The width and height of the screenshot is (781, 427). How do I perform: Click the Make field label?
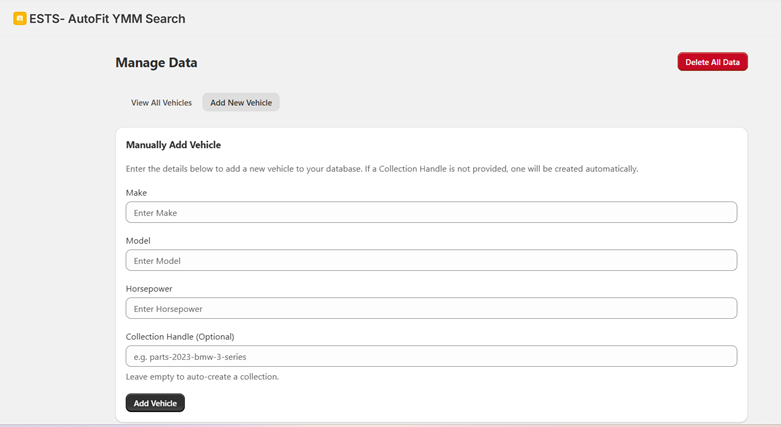click(136, 192)
